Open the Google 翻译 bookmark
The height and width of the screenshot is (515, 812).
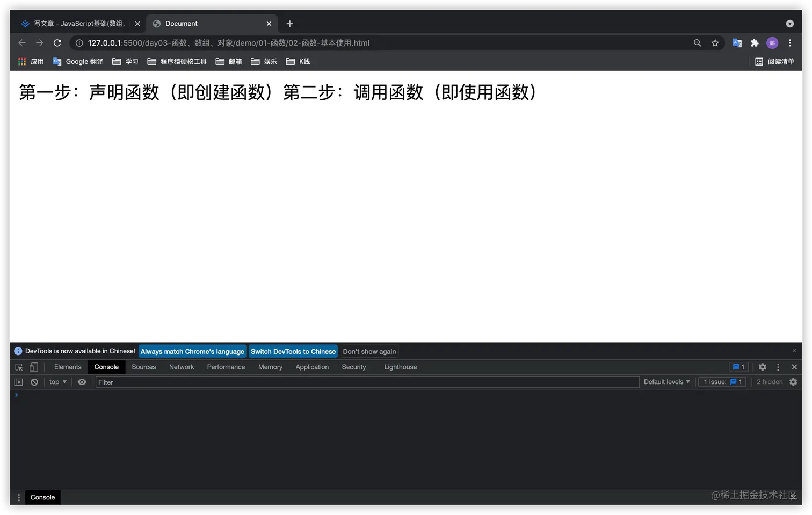(78, 62)
